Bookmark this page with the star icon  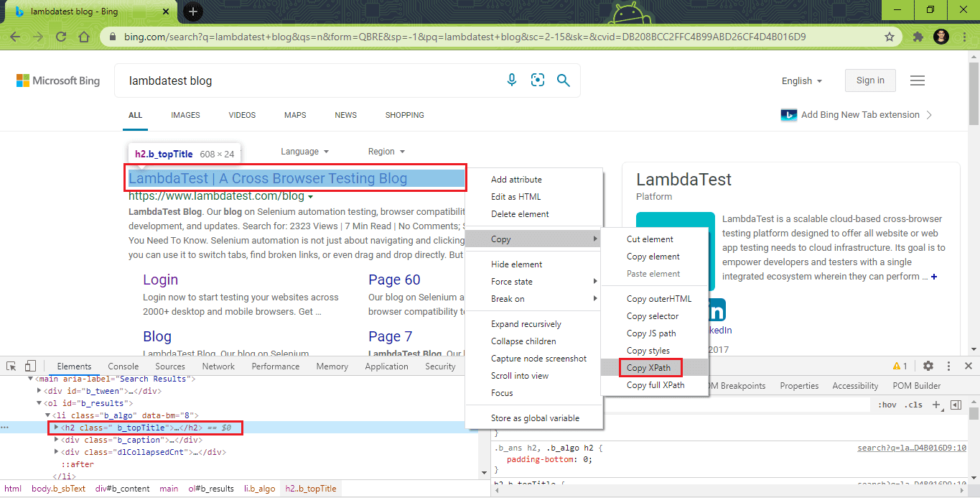[x=890, y=37]
